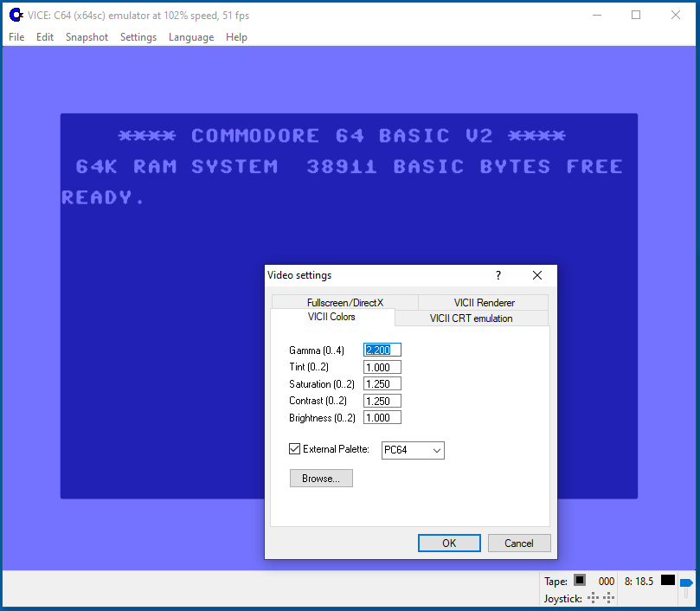Close the Video settings dialog
Viewport: 700px width, 611px height.
537,275
